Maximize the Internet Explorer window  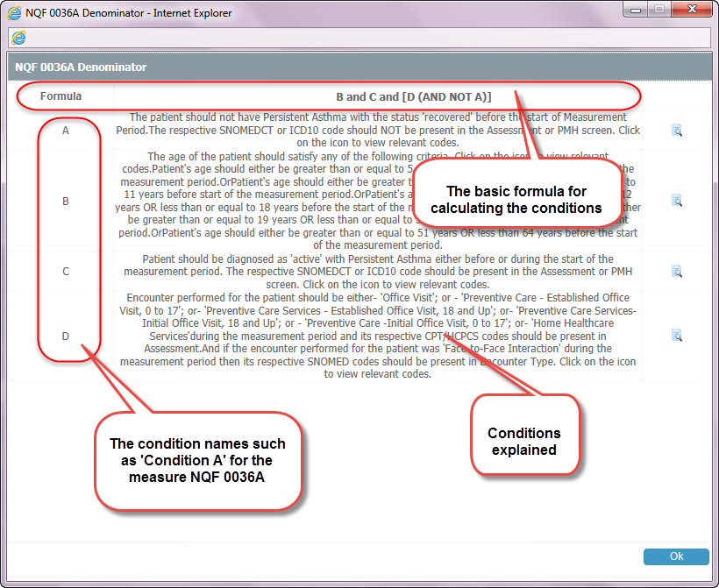pyautogui.click(x=659, y=10)
